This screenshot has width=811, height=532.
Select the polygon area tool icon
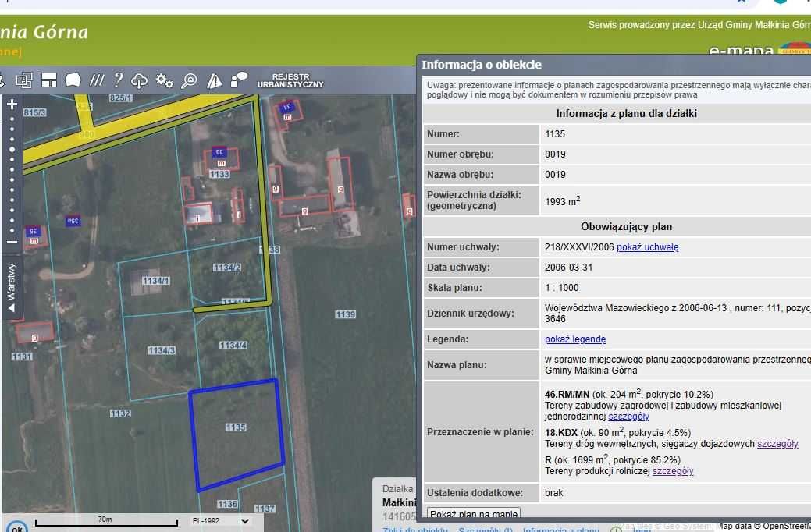[x=73, y=80]
